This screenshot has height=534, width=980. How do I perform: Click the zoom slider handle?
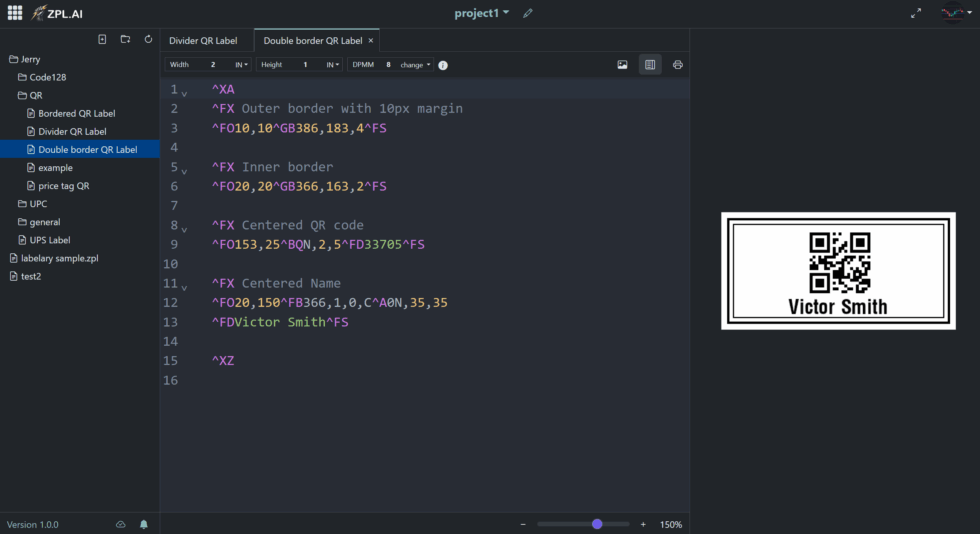[597, 524]
